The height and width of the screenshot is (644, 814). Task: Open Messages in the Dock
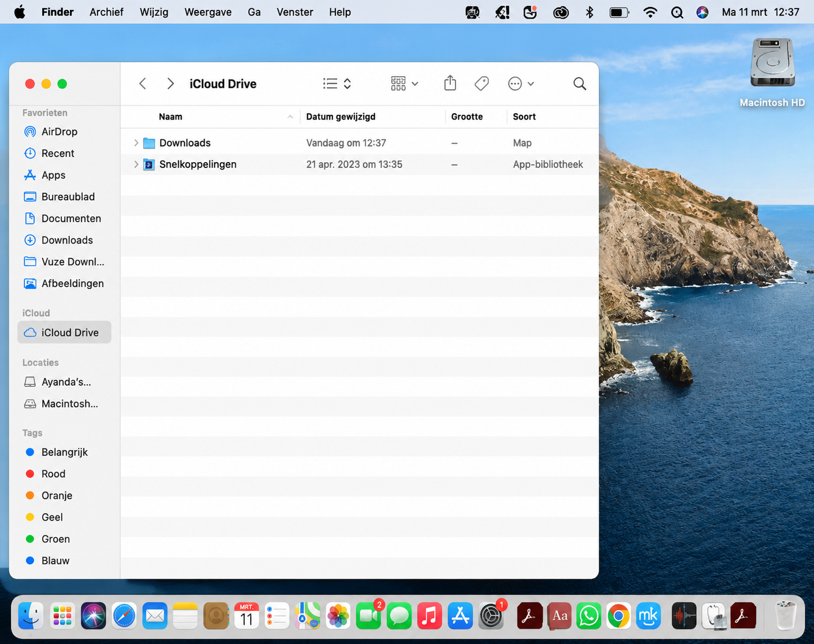399,616
